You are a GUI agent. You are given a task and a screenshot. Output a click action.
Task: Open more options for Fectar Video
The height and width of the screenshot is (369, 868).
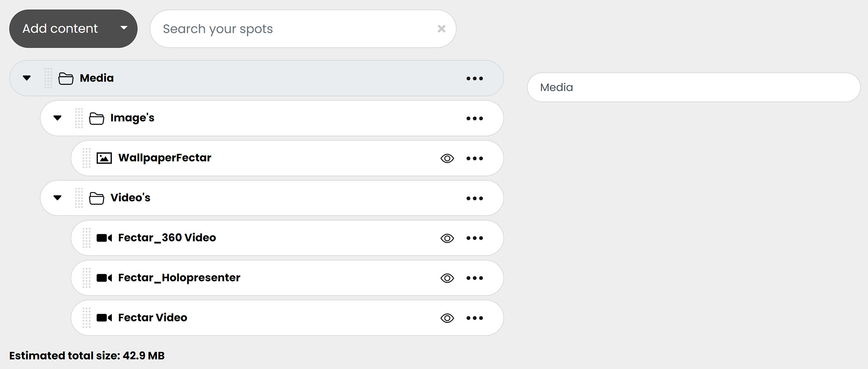tap(474, 318)
